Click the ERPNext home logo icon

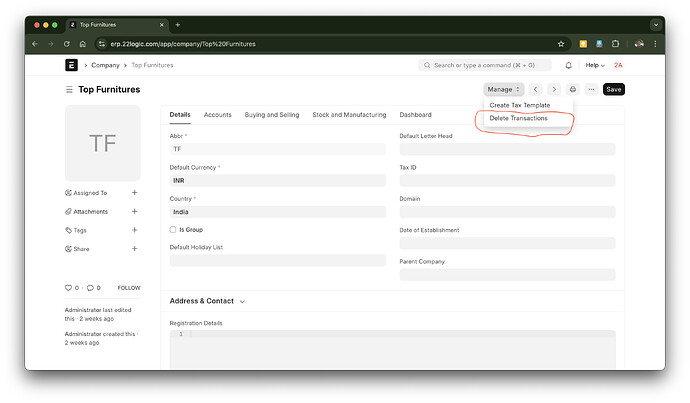[x=71, y=65]
